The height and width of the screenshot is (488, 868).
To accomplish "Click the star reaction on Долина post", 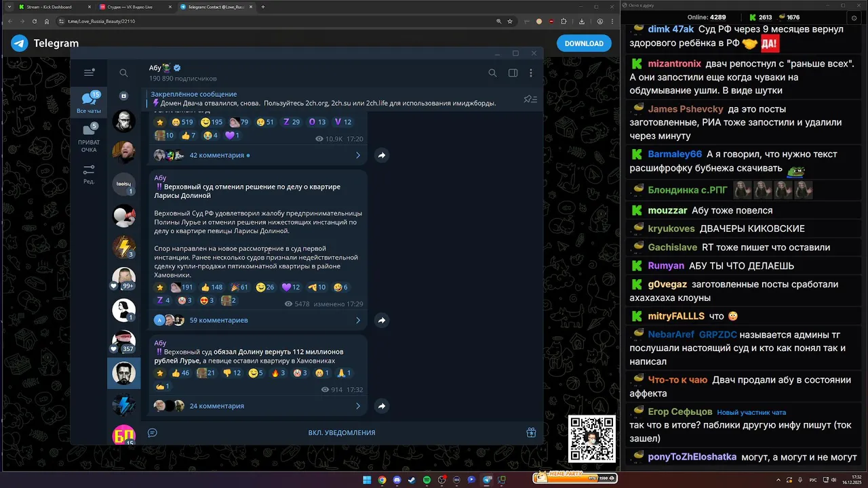I will pyautogui.click(x=160, y=287).
